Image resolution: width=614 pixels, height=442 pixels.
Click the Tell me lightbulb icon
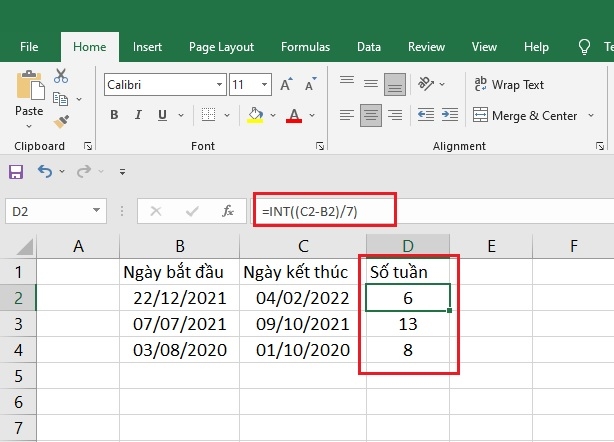tap(584, 47)
